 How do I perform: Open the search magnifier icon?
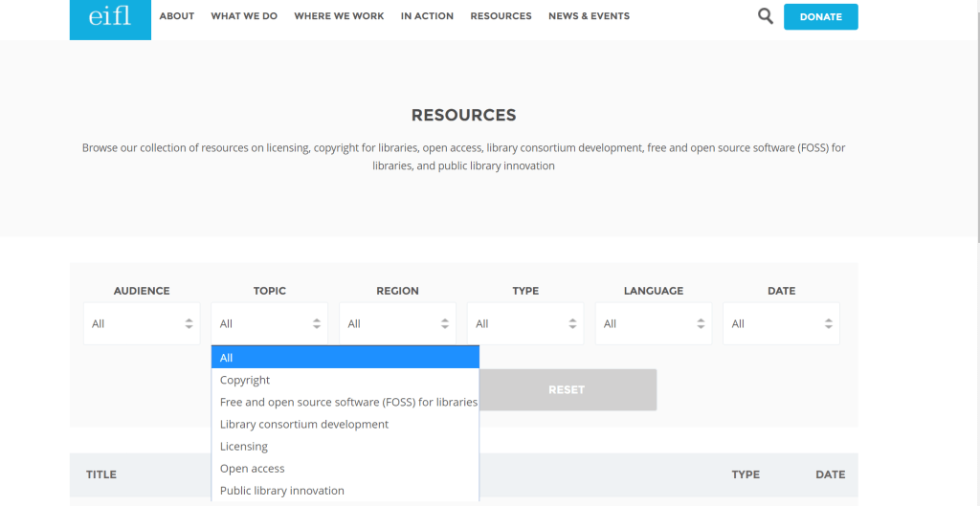(765, 16)
